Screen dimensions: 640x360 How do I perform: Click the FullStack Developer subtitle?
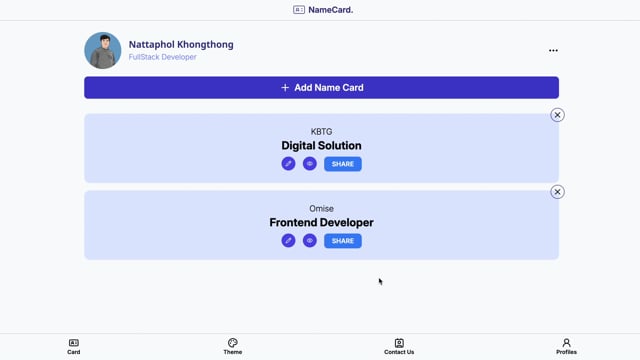(162, 57)
